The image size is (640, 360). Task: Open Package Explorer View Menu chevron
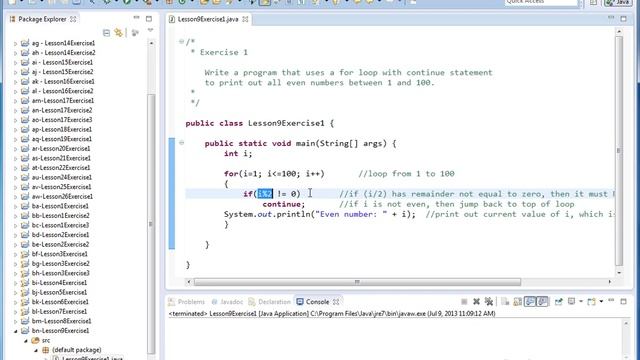pyautogui.click(x=150, y=31)
